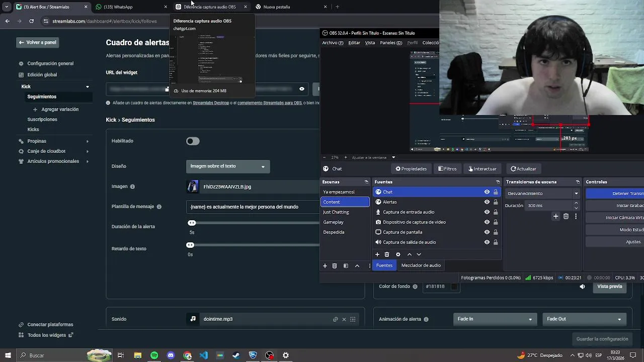Open scene filters icon in Escenas toolbar
Viewport: 644px width, 362px height.
[x=346, y=265]
